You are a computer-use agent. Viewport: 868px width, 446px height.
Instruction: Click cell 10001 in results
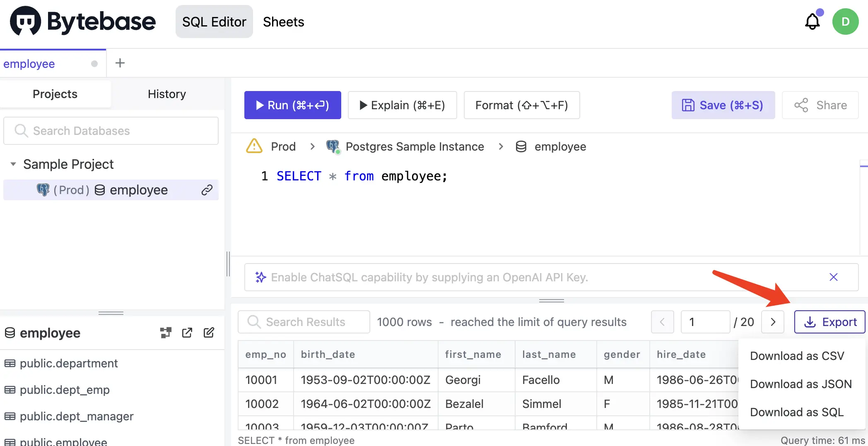[266, 380]
